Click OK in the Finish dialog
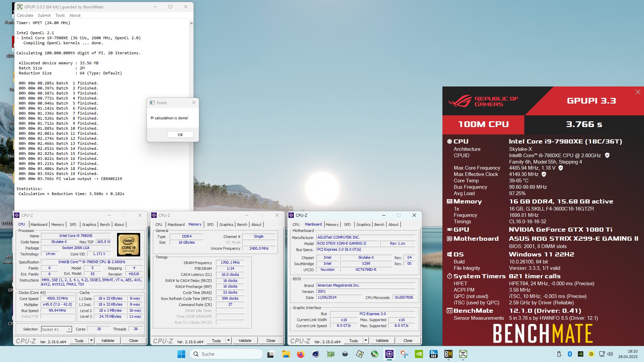 tap(180, 135)
